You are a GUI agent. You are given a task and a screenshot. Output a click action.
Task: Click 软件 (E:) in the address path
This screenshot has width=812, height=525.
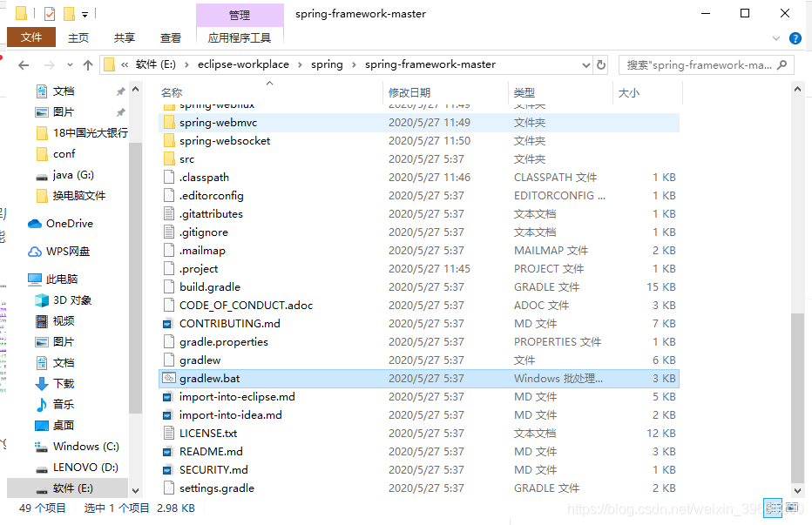point(155,64)
